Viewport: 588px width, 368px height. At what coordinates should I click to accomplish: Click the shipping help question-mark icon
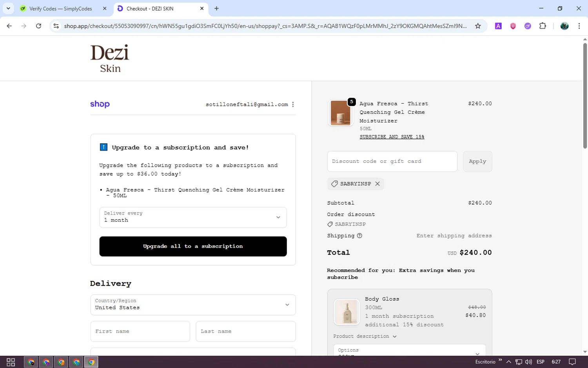(x=359, y=235)
